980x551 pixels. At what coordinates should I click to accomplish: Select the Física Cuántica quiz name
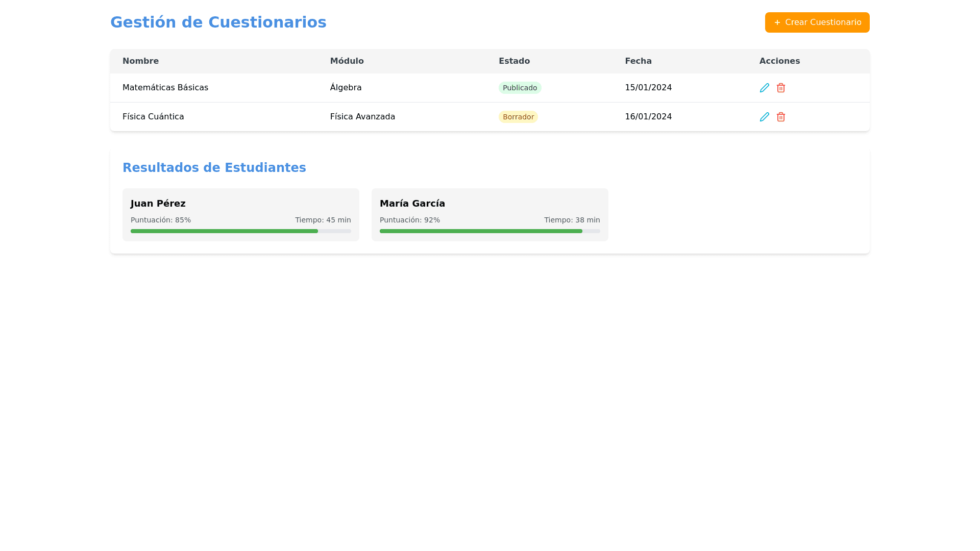(x=153, y=117)
